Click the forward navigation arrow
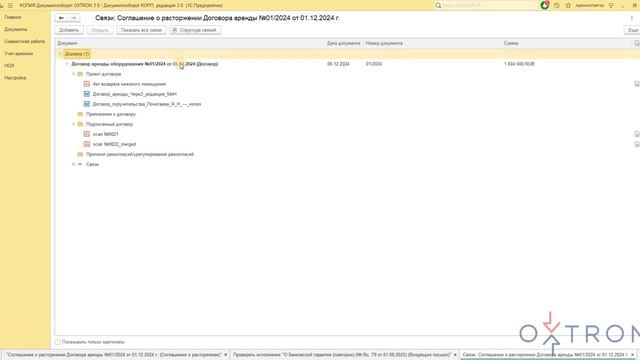The image size is (640, 360). click(73, 18)
